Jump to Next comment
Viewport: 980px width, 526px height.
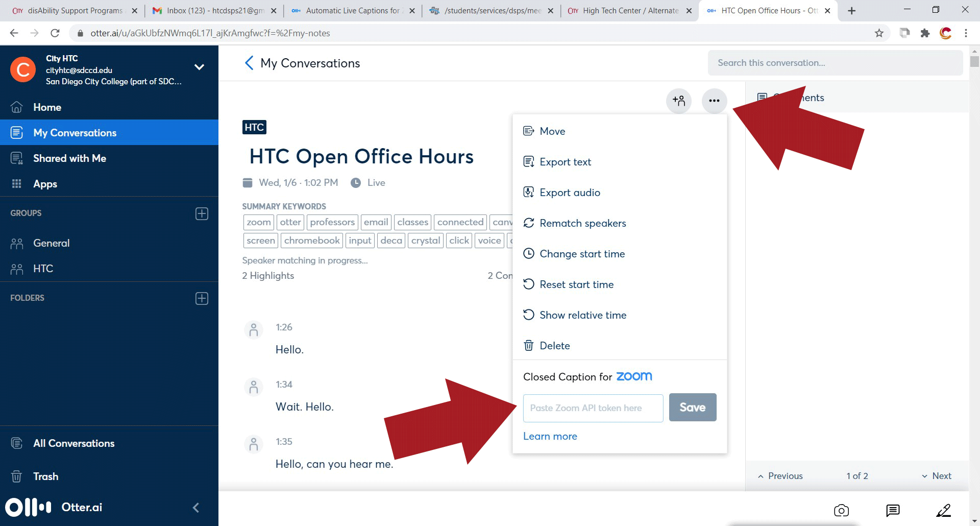(x=937, y=476)
